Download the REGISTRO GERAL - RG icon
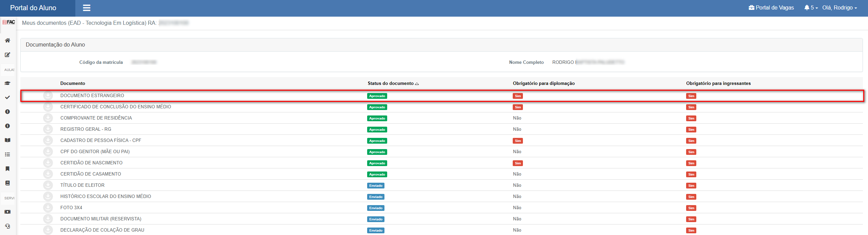The image size is (868, 235). (48, 129)
